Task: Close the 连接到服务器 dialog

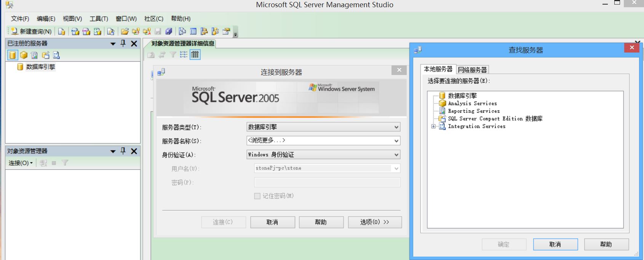Action: [x=399, y=70]
